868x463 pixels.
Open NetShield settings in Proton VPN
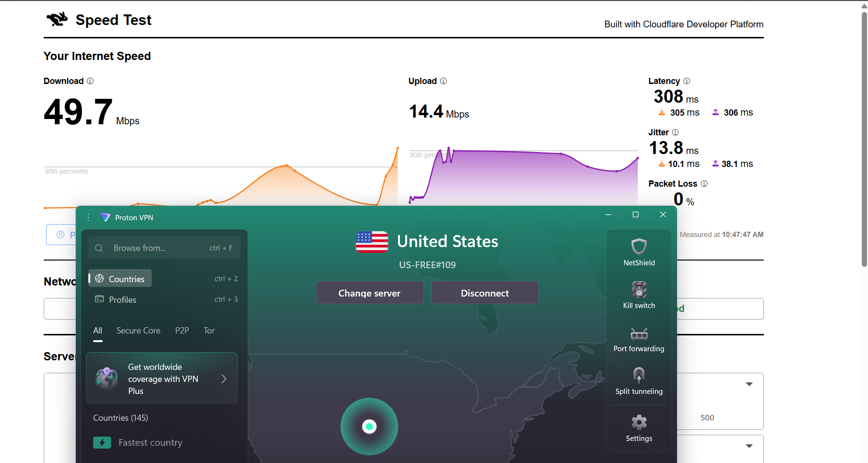tap(639, 253)
